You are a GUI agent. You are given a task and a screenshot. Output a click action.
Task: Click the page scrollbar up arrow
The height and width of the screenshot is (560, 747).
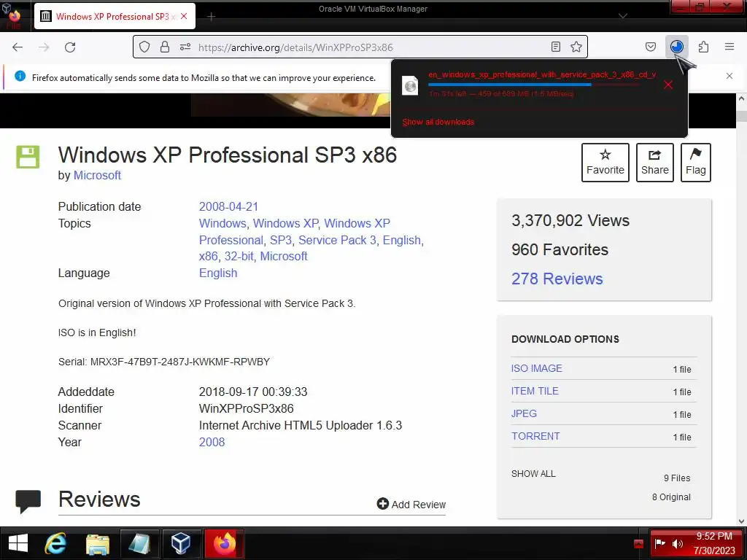tap(741, 98)
